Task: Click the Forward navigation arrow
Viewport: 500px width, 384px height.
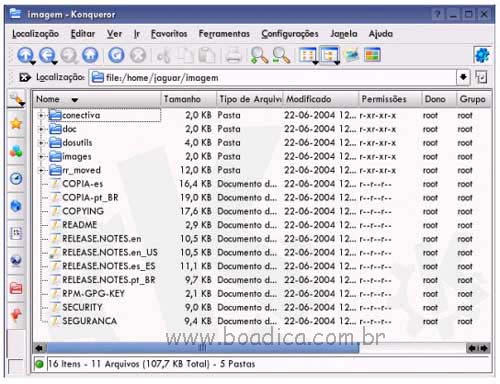Action: 69,55
